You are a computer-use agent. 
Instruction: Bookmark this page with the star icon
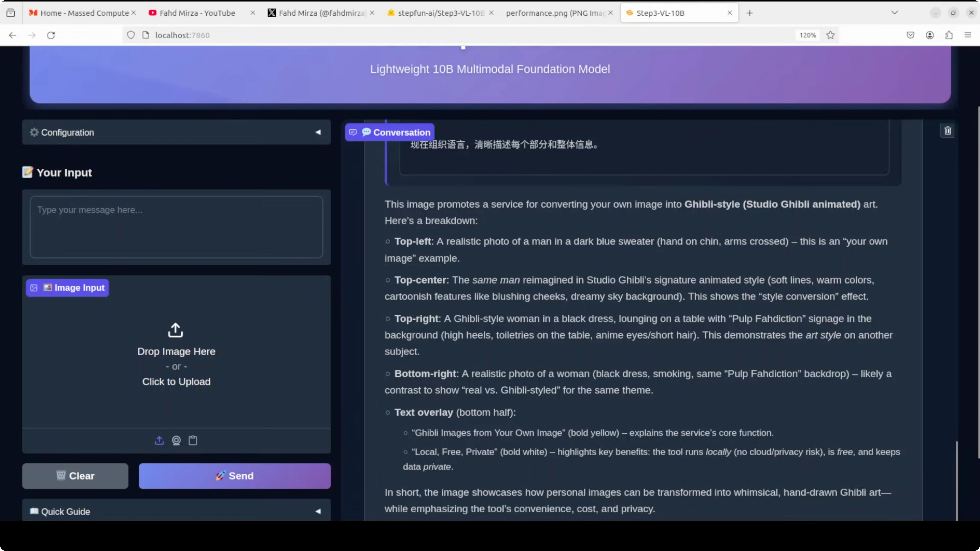click(x=831, y=35)
